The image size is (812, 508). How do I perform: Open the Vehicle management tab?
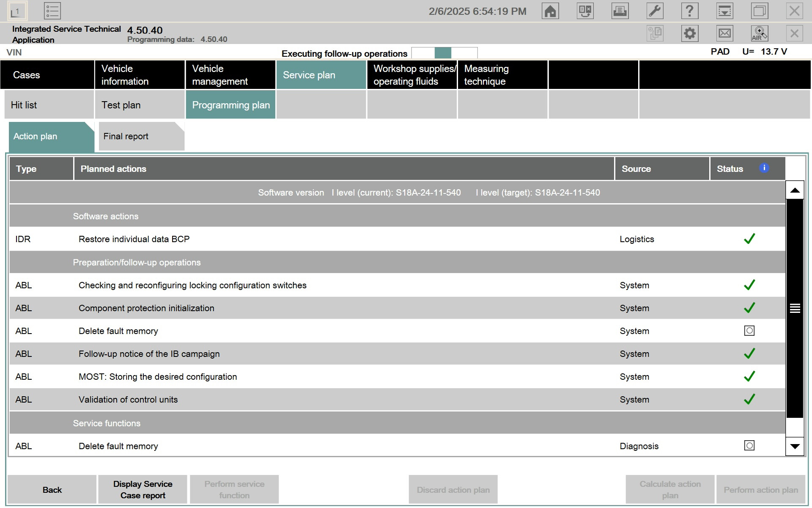coord(230,75)
